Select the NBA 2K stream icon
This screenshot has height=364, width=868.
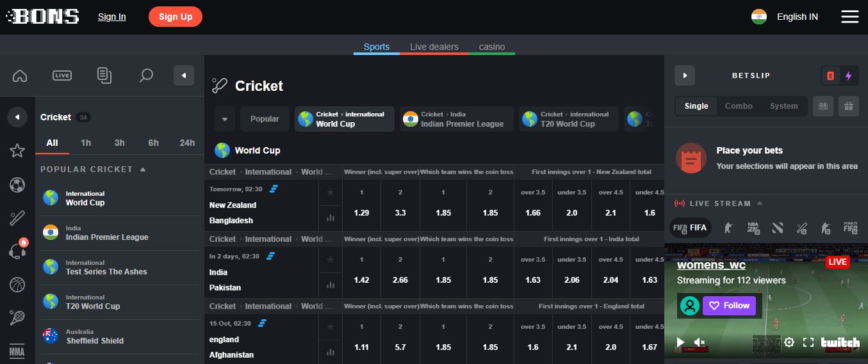pos(753,228)
